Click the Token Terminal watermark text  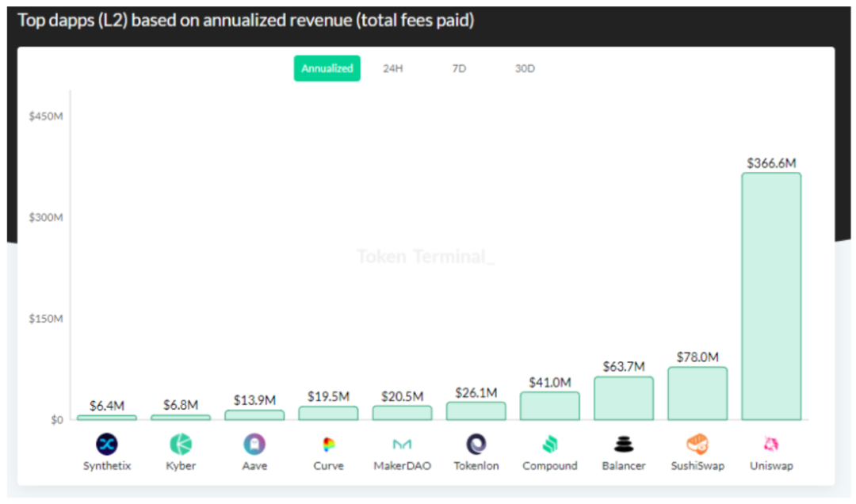click(426, 257)
